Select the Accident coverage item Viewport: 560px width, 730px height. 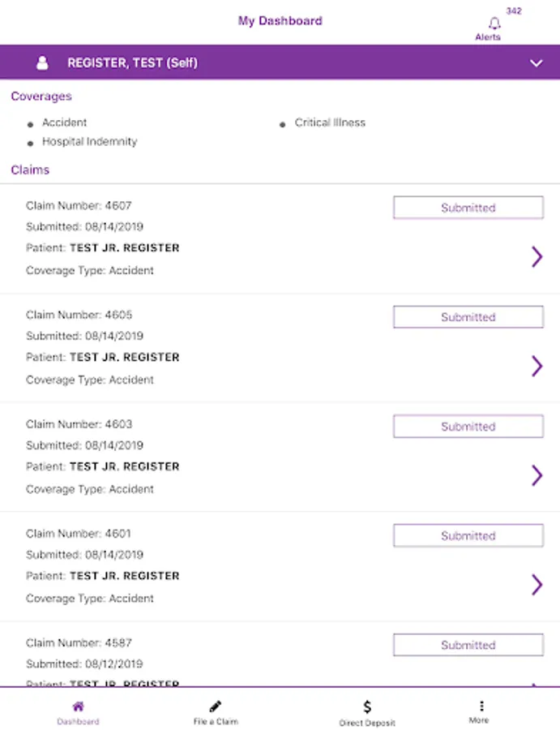tap(64, 122)
